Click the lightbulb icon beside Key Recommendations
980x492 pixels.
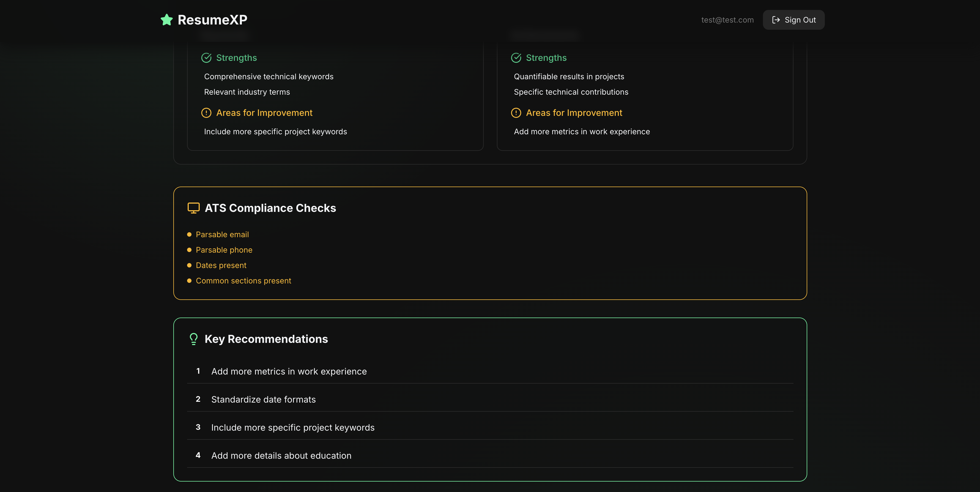point(193,339)
